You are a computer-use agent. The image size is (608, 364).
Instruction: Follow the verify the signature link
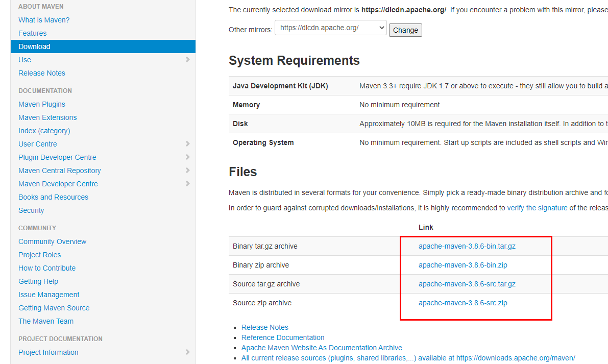[537, 208]
